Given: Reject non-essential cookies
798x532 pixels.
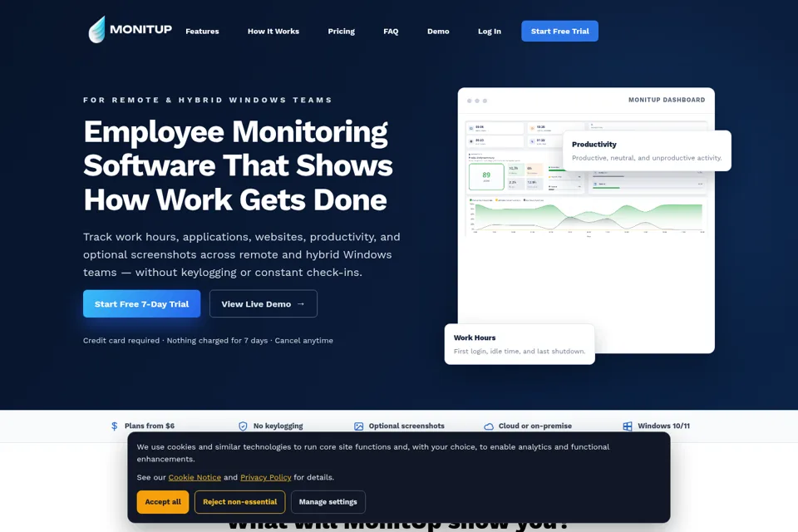Looking at the screenshot, I should 239,502.
